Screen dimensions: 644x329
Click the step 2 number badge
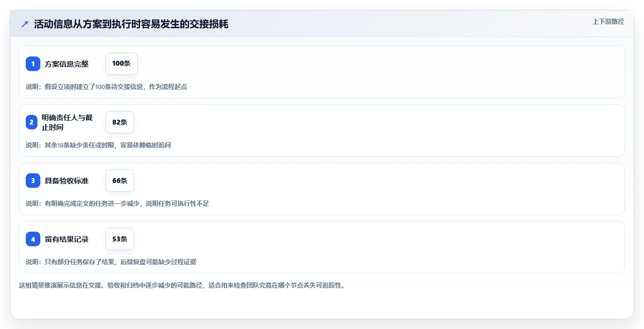tap(32, 122)
